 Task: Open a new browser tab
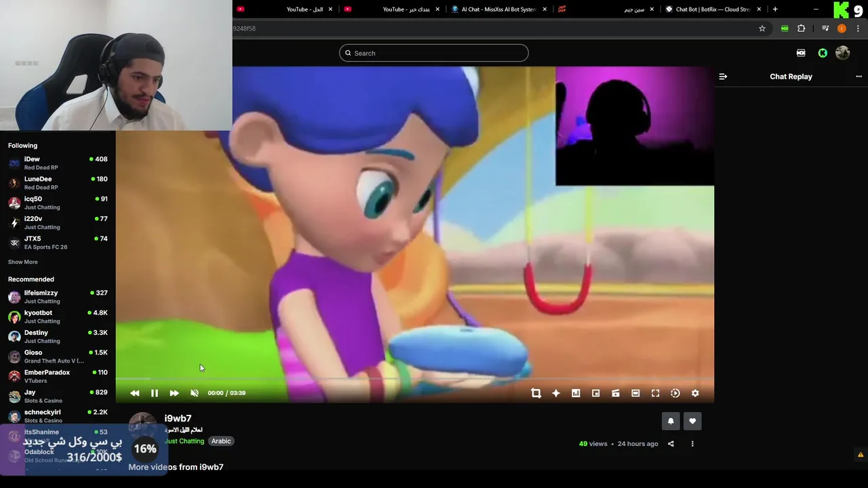[x=775, y=9]
